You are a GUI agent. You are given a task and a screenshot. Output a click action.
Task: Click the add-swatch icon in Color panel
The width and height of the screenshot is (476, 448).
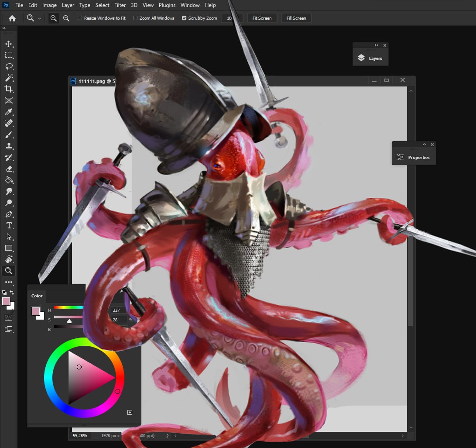pos(130,412)
